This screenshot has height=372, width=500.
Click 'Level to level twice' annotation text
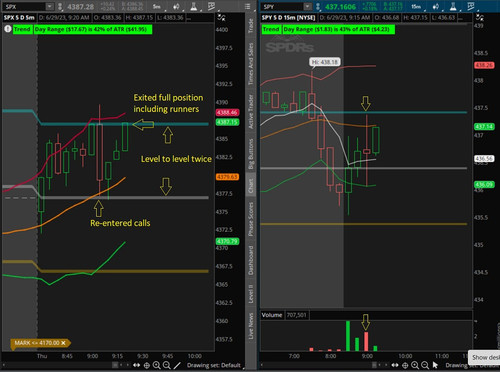coord(176,159)
